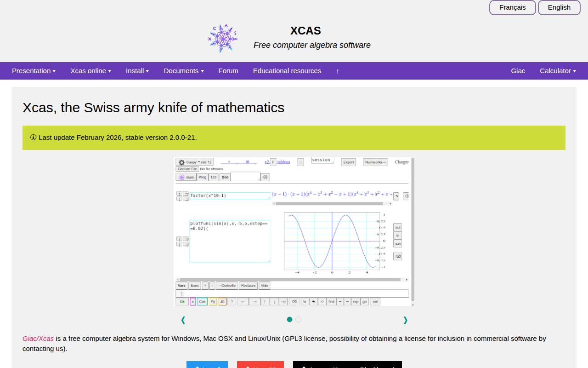Expand the Documents menu
Viewport: 588px width, 368px height.
point(184,71)
